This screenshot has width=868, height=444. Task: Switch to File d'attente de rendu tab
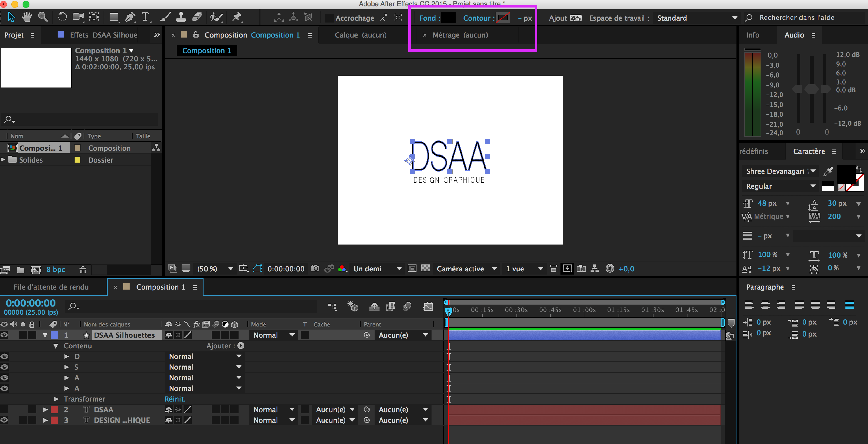tap(51, 287)
